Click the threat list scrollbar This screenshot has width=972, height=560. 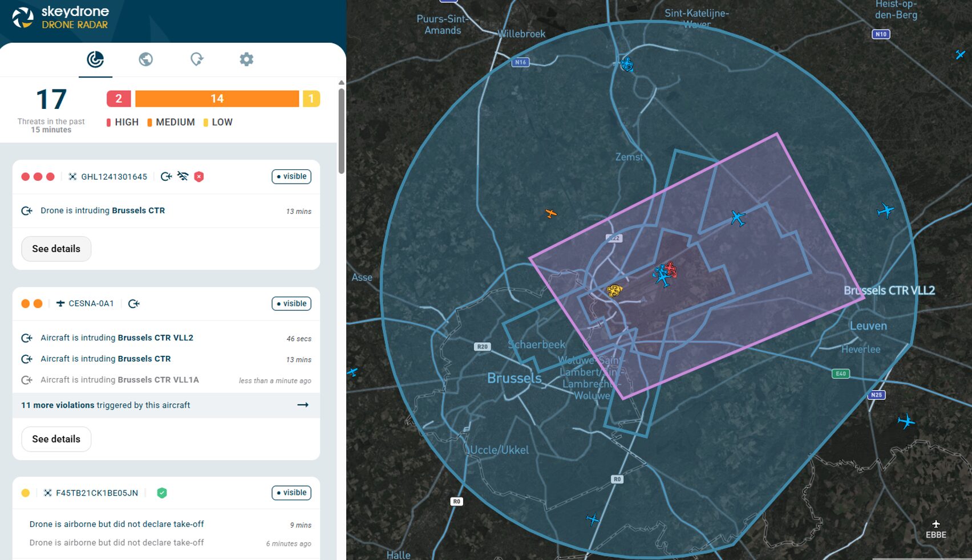(341, 131)
